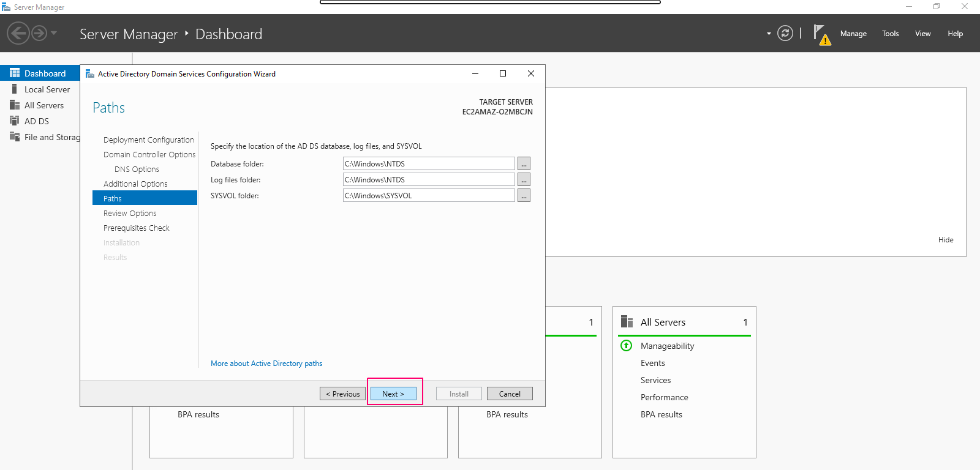
Task: Go to Additional Options wizard step
Action: tap(135, 184)
